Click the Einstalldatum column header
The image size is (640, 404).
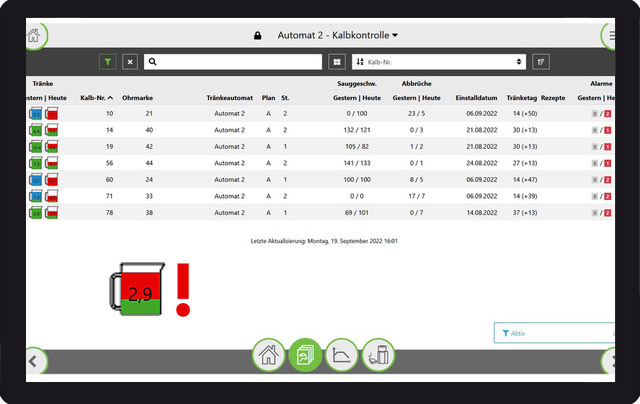click(474, 98)
